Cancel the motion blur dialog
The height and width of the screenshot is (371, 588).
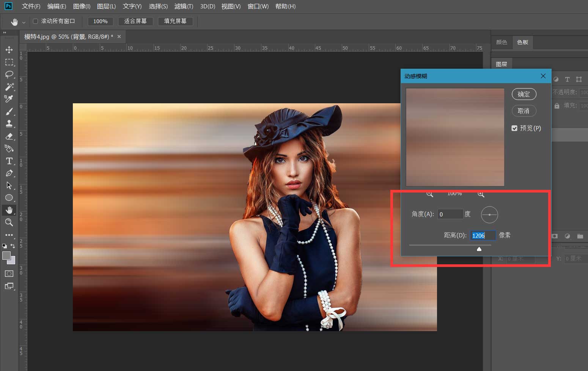pyautogui.click(x=524, y=111)
